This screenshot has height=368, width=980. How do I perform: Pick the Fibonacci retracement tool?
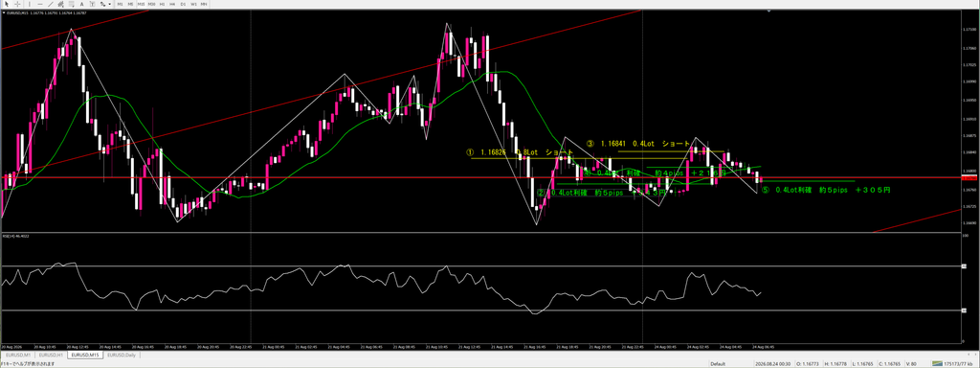pyautogui.click(x=71, y=4)
